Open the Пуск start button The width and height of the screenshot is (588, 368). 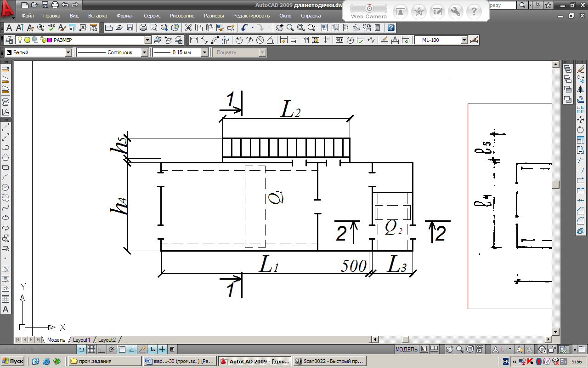tap(13, 361)
